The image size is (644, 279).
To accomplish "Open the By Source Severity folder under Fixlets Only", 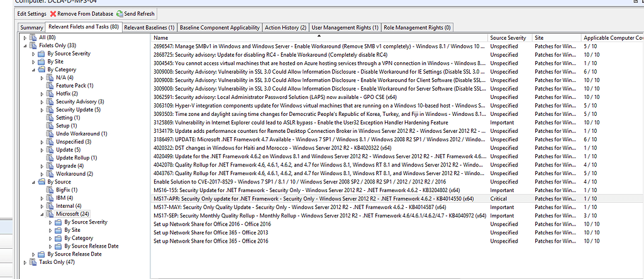I will click(x=42, y=54).
